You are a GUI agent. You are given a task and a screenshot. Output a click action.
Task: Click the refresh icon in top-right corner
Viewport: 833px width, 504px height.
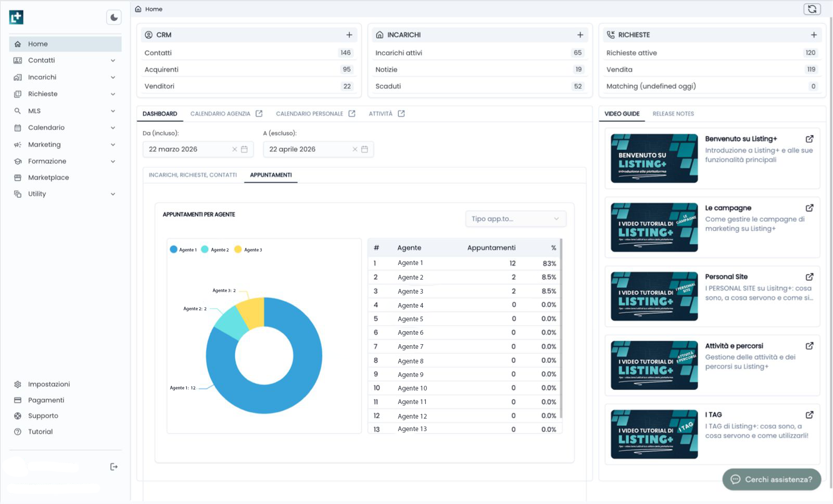tap(812, 9)
